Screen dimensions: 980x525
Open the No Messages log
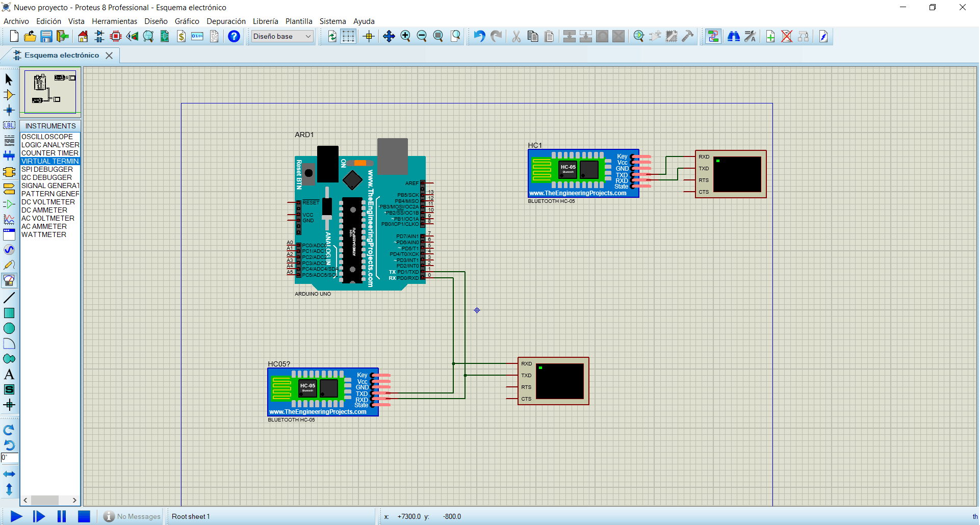[x=132, y=516]
